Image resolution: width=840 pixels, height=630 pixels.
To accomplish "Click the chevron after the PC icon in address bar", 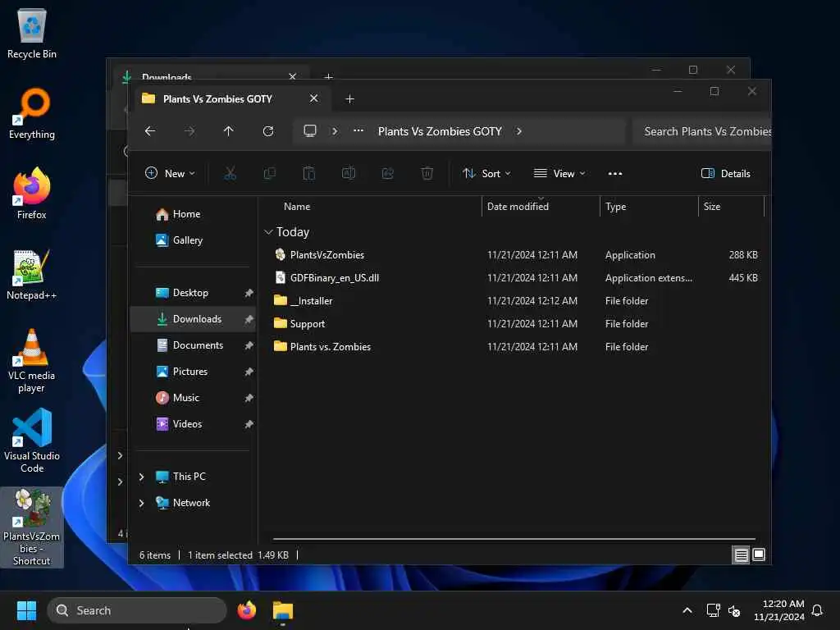I will pyautogui.click(x=335, y=131).
